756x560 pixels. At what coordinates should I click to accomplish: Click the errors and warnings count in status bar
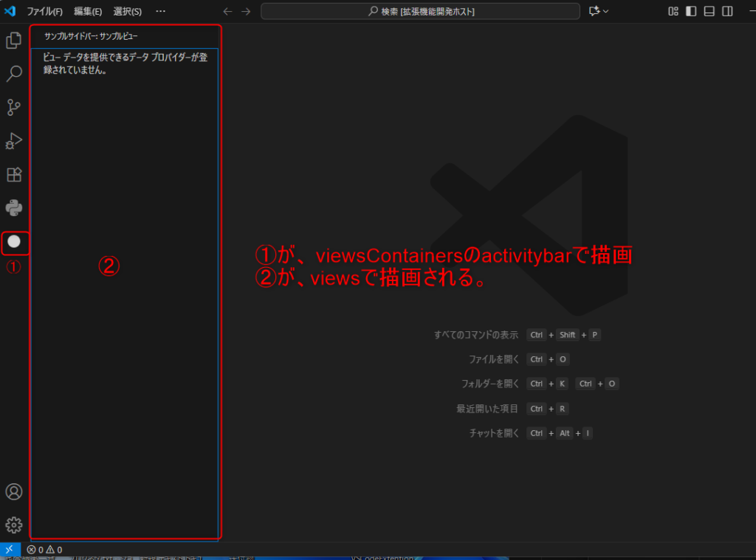click(x=44, y=550)
